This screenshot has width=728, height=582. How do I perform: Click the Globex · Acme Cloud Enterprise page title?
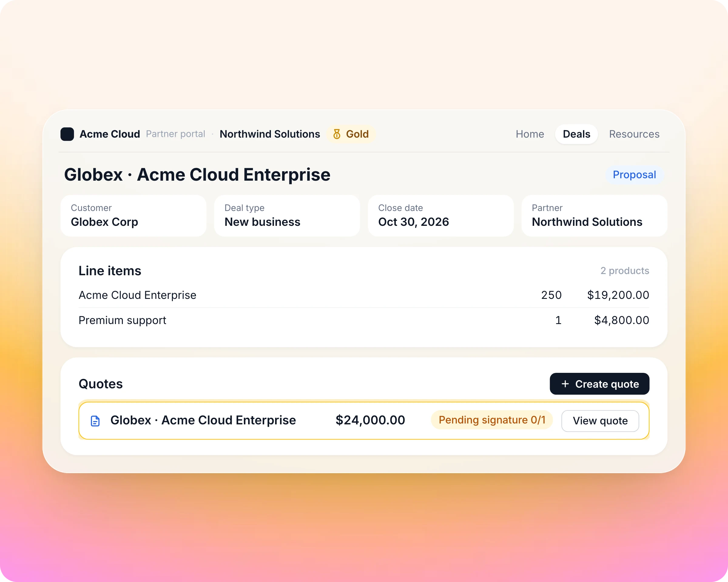point(197,175)
